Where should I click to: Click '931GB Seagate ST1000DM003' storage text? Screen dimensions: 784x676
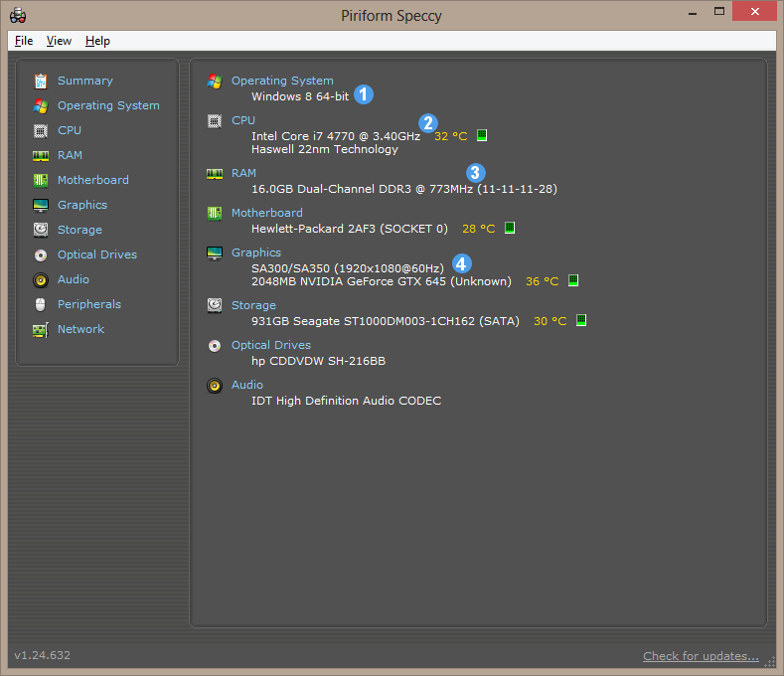364,321
